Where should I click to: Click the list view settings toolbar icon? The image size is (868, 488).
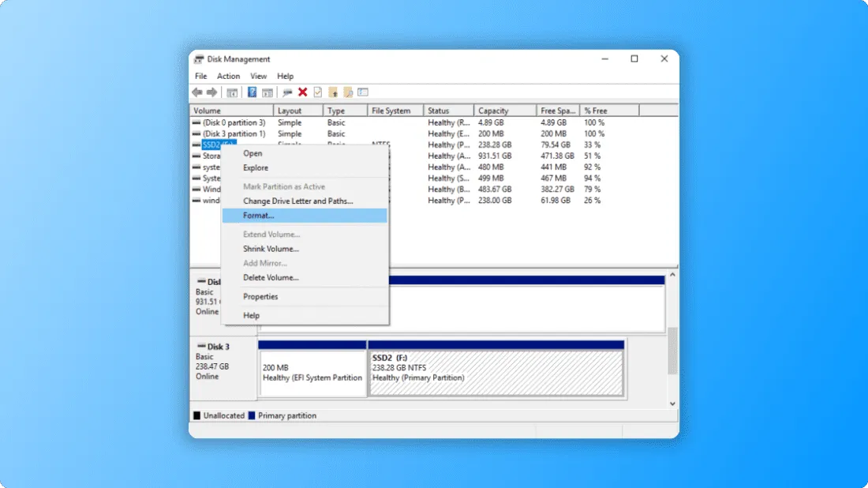point(363,92)
